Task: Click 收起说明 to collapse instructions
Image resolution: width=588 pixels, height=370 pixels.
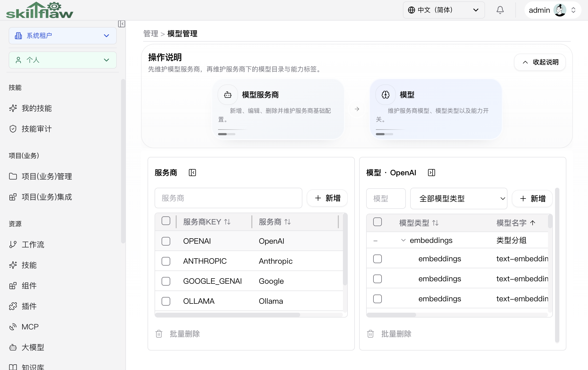Action: (540, 62)
